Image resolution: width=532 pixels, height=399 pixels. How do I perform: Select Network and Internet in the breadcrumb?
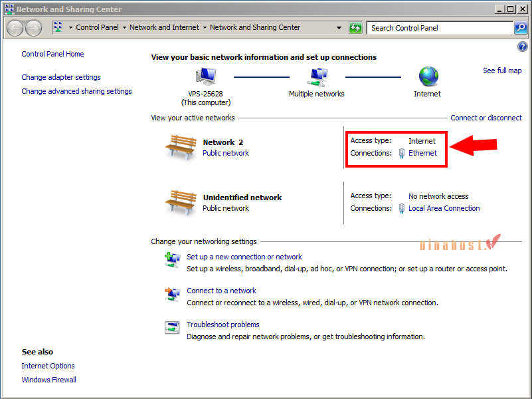tap(164, 28)
